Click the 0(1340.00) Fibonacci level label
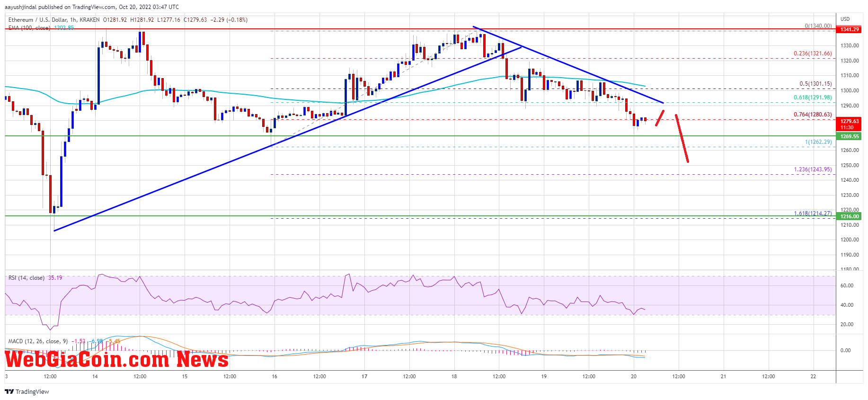Image resolution: width=868 pixels, height=400 pixels. 818,26
